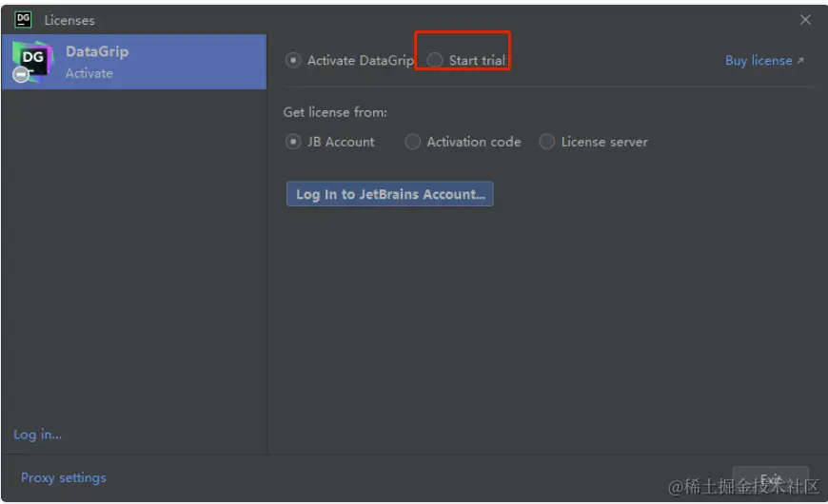The height and width of the screenshot is (504, 828).
Task: Choose JB Account license source
Action: (293, 142)
